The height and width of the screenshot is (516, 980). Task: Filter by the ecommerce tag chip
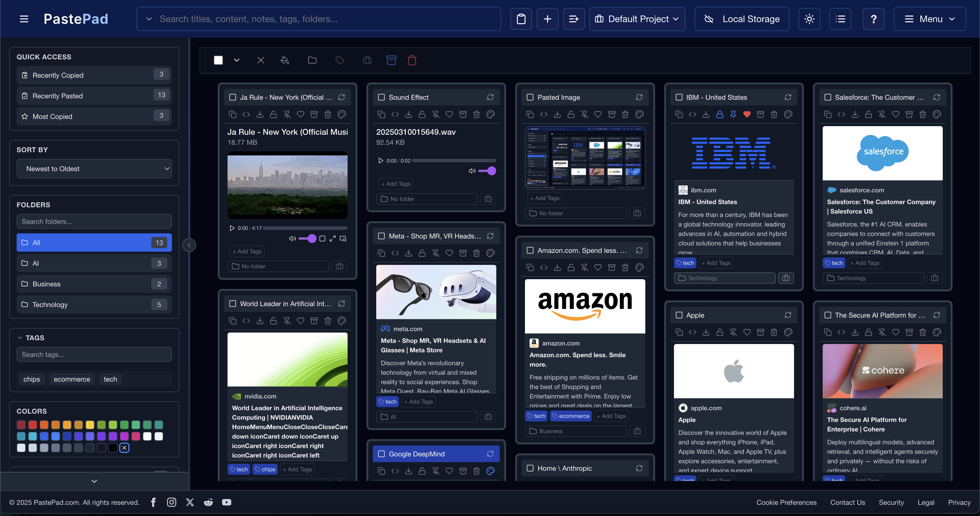[72, 379]
